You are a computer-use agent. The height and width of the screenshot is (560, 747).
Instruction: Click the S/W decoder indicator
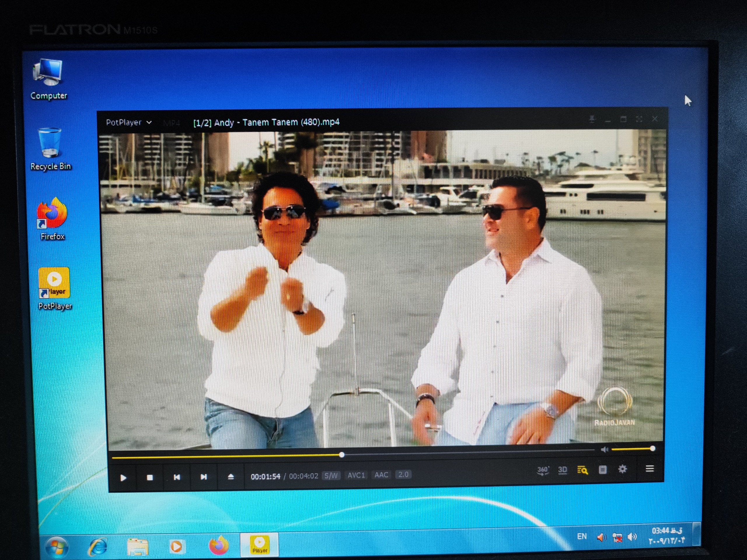[331, 475]
